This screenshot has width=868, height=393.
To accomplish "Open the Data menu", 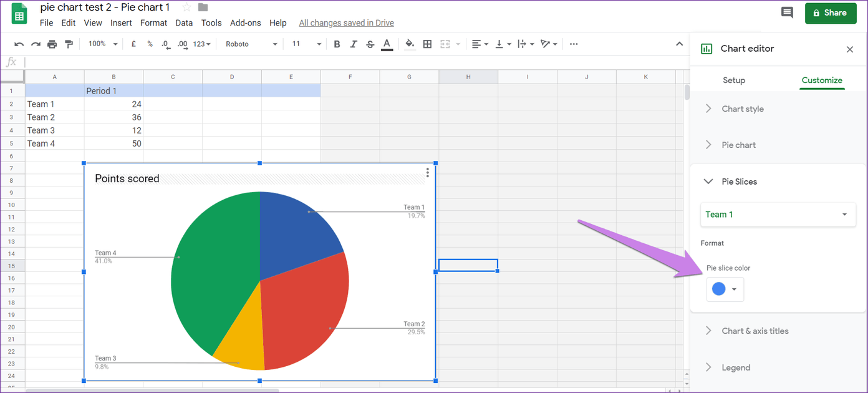I will (x=184, y=23).
